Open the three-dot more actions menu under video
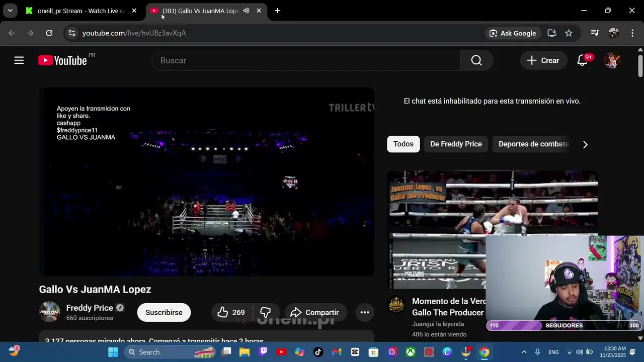Screen dimensions: 644x362 coord(365,312)
